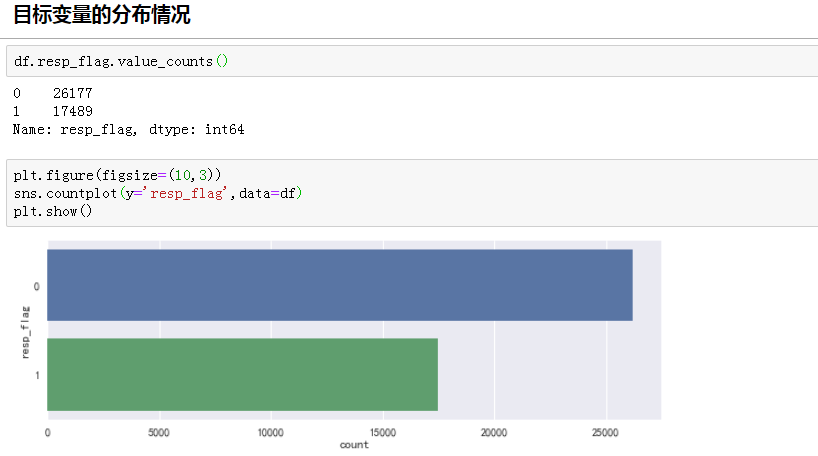Image resolution: width=818 pixels, height=456 pixels.
Task: Click the 'Name: resp_flag, dtype: int64' output line
Action: pos(128,130)
